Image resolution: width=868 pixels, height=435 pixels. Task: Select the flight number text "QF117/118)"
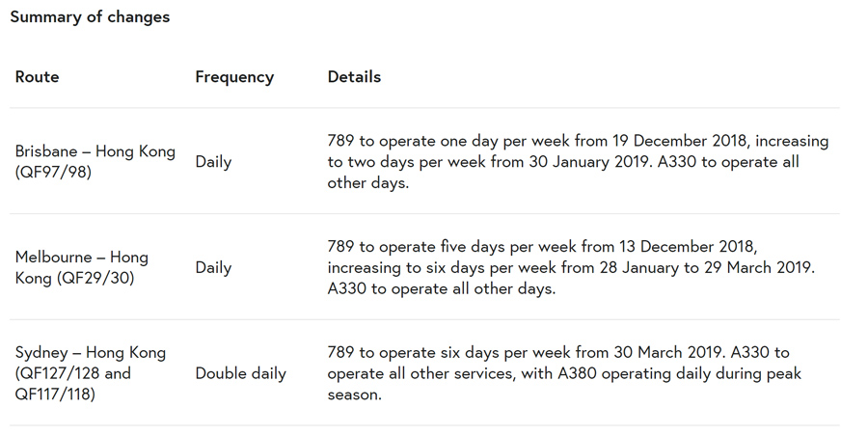point(55,394)
